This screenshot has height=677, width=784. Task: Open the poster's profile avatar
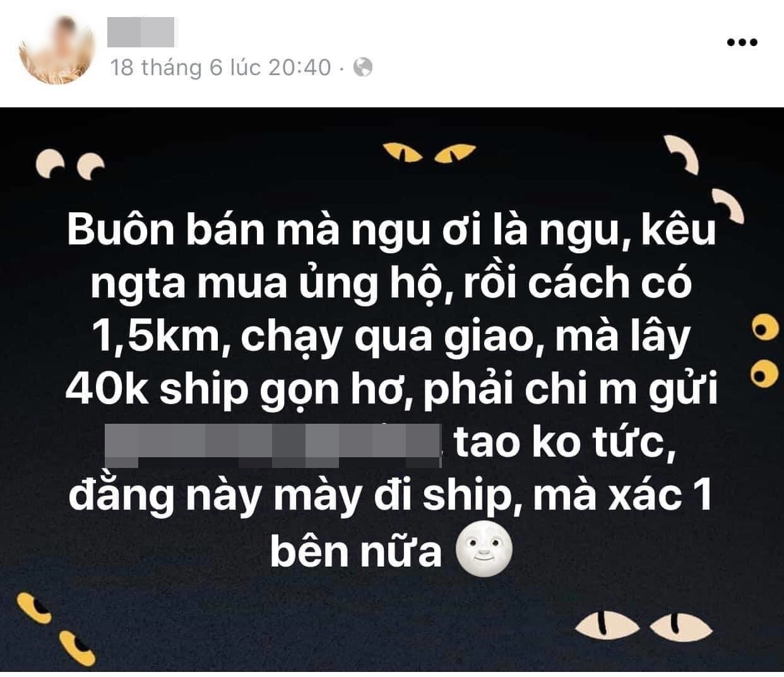click(x=57, y=47)
